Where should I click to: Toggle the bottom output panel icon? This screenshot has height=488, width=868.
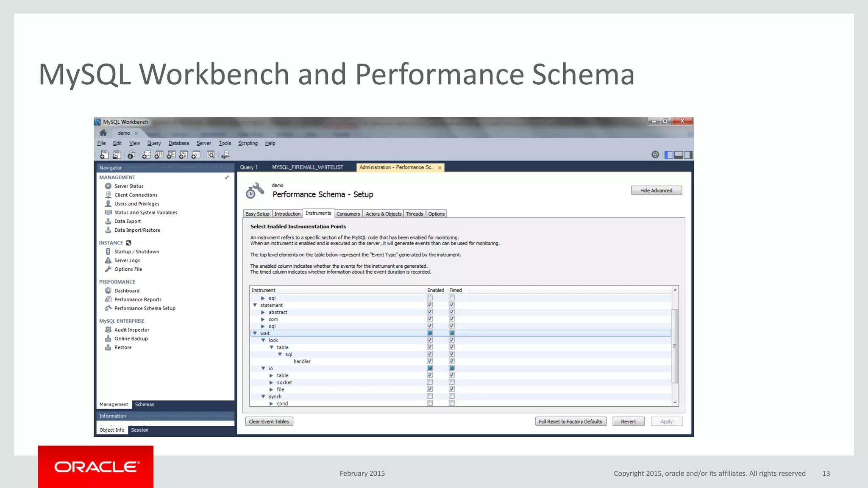pyautogui.click(x=678, y=155)
